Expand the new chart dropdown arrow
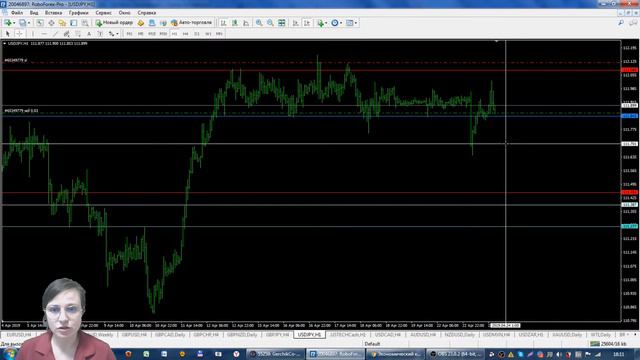The height and width of the screenshot is (360, 640). pos(14,23)
